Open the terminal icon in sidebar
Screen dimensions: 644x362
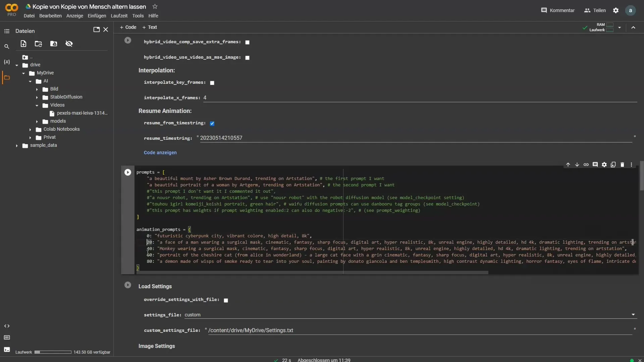pyautogui.click(x=7, y=350)
